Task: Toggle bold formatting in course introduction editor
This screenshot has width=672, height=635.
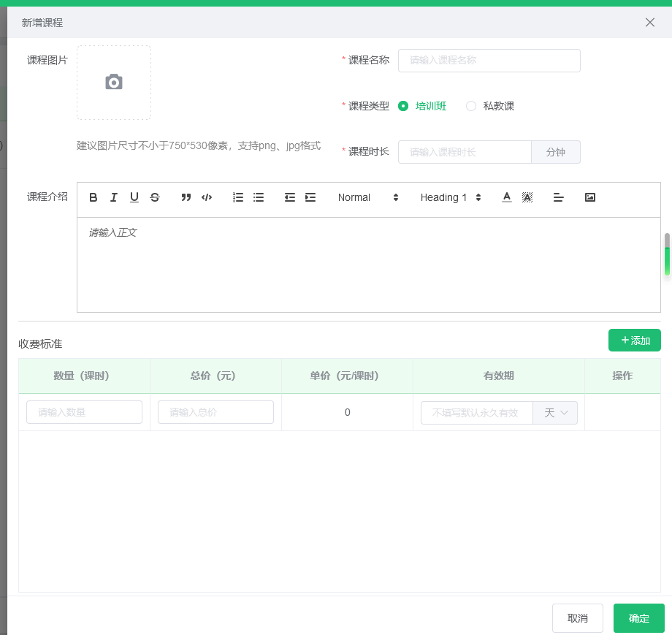Action: pyautogui.click(x=93, y=197)
